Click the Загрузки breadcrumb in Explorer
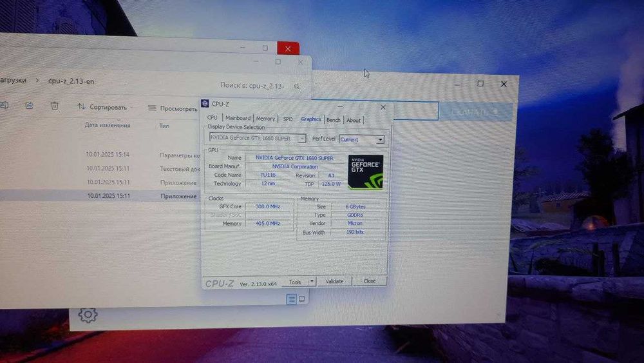This screenshot has height=363, width=644. point(13,80)
